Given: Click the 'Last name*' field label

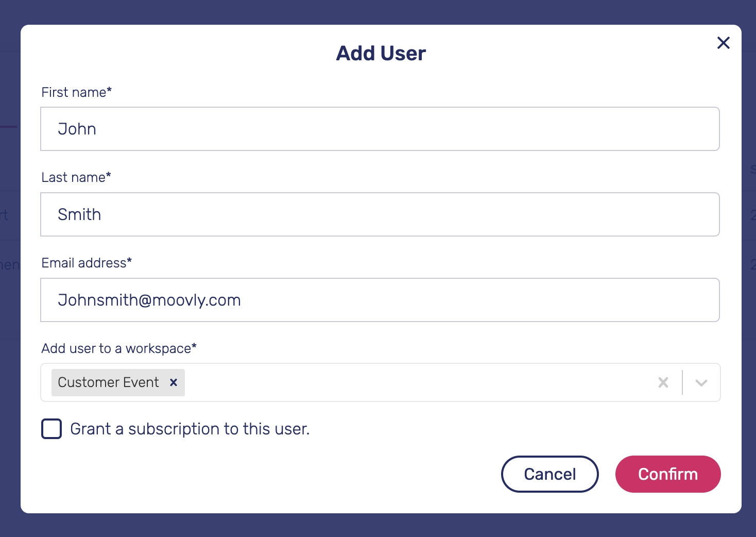Looking at the screenshot, I should click(x=76, y=177).
